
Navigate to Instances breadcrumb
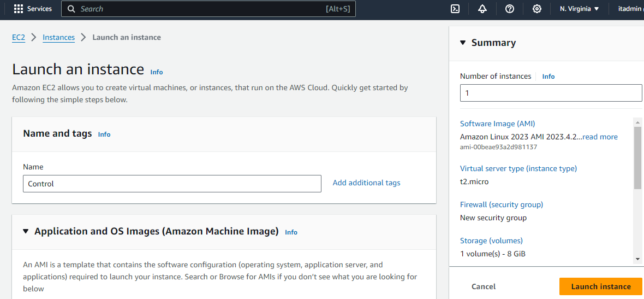coord(58,37)
